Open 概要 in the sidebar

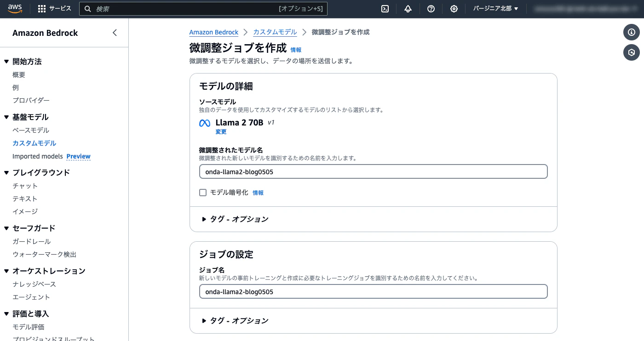[x=19, y=75]
